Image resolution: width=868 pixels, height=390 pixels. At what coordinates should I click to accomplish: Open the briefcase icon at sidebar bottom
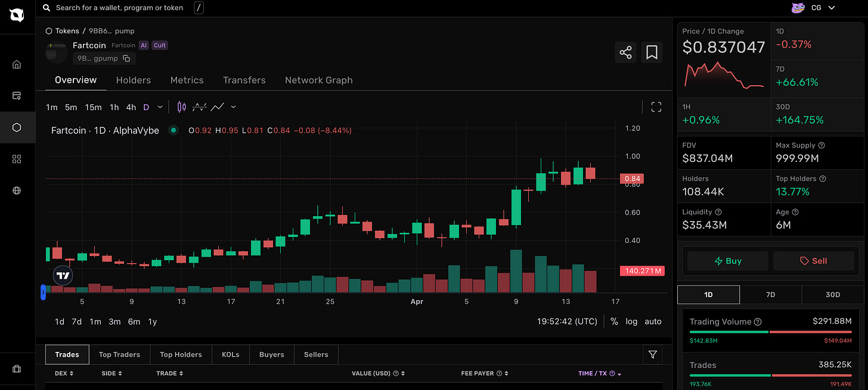coord(17,369)
